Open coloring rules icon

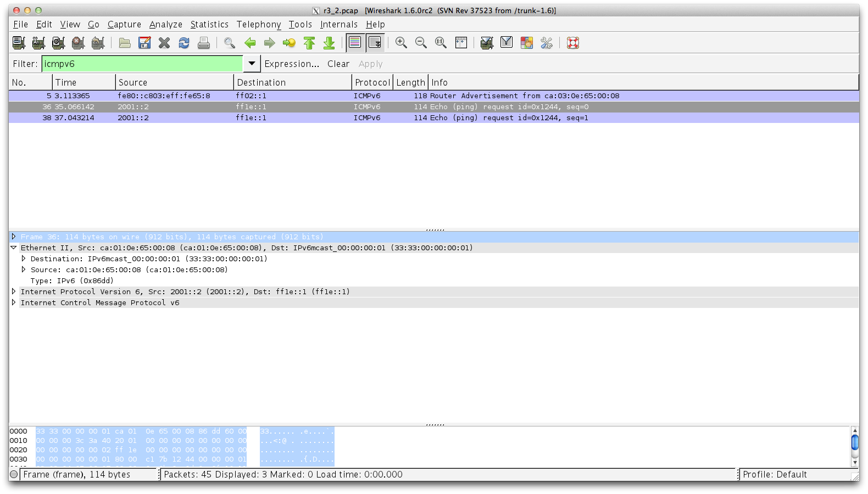point(526,43)
